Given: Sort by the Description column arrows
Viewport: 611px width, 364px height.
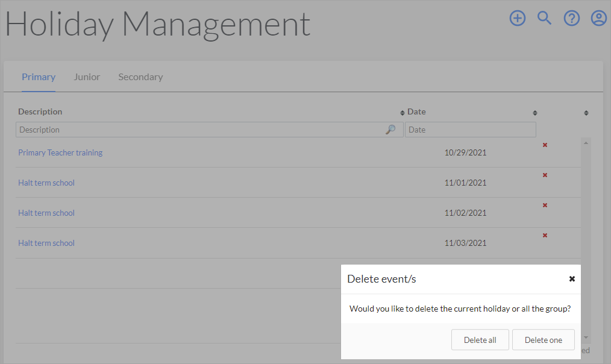Looking at the screenshot, I should click(402, 113).
